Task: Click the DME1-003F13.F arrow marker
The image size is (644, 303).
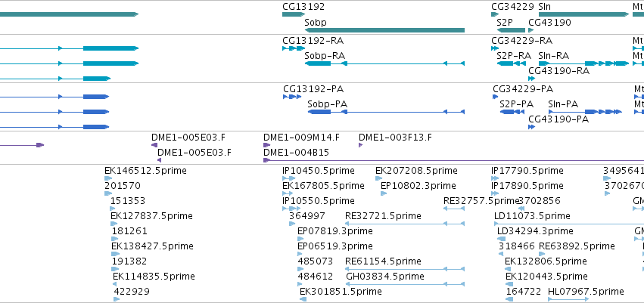Action: pyautogui.click(x=361, y=145)
